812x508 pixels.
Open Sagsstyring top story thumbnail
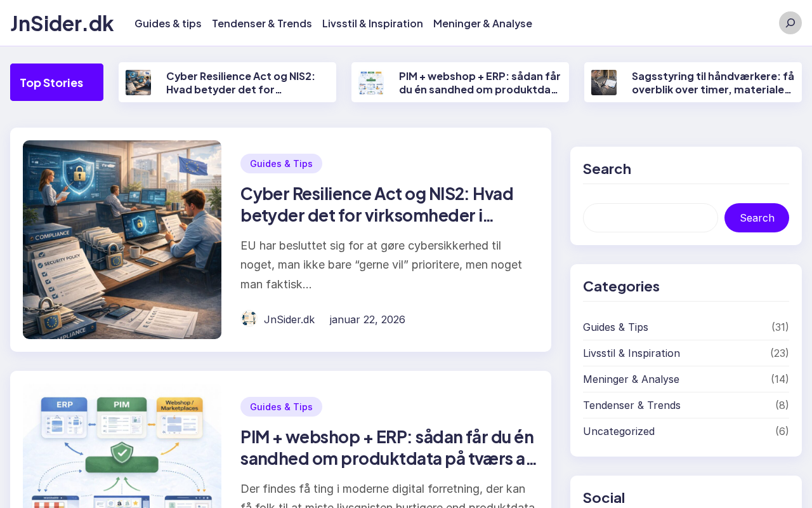604,83
